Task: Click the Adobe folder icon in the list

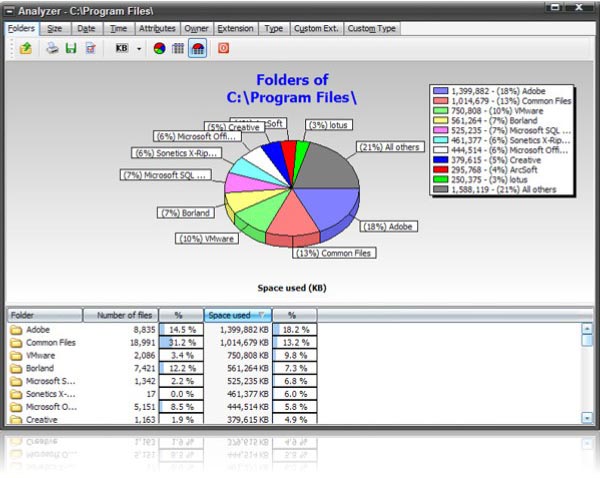Action: click(x=15, y=329)
